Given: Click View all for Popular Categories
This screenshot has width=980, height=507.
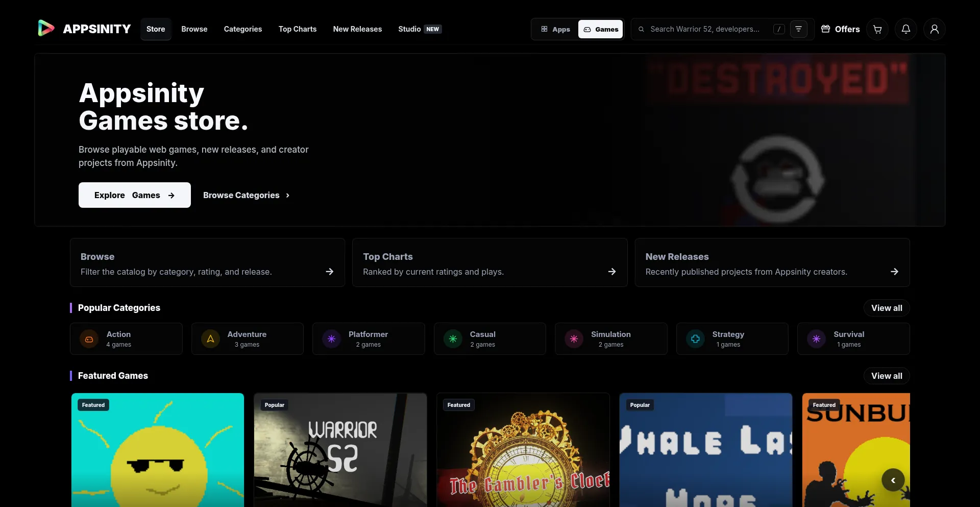Looking at the screenshot, I should click(887, 308).
